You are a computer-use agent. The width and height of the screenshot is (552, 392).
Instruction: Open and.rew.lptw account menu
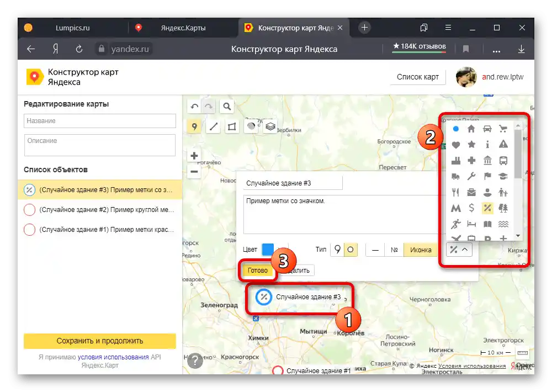coord(490,77)
